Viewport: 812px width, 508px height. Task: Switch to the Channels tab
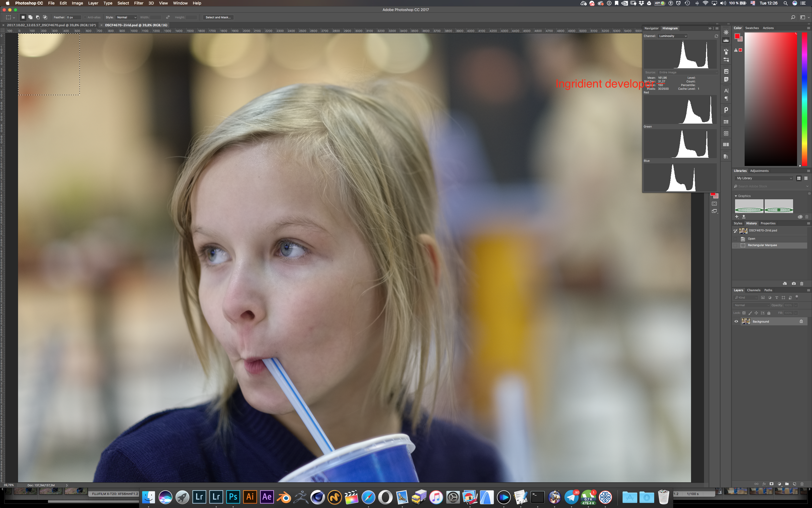754,290
